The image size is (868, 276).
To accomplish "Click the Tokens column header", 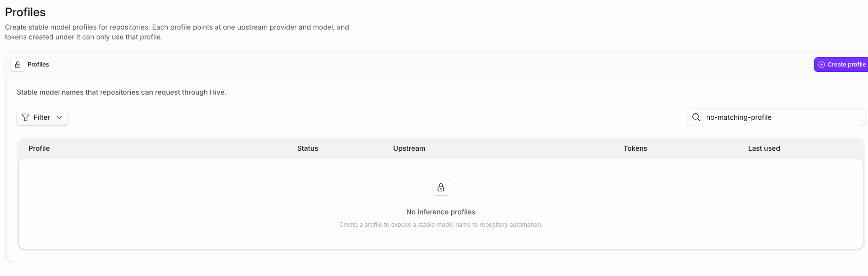I will click(x=635, y=148).
